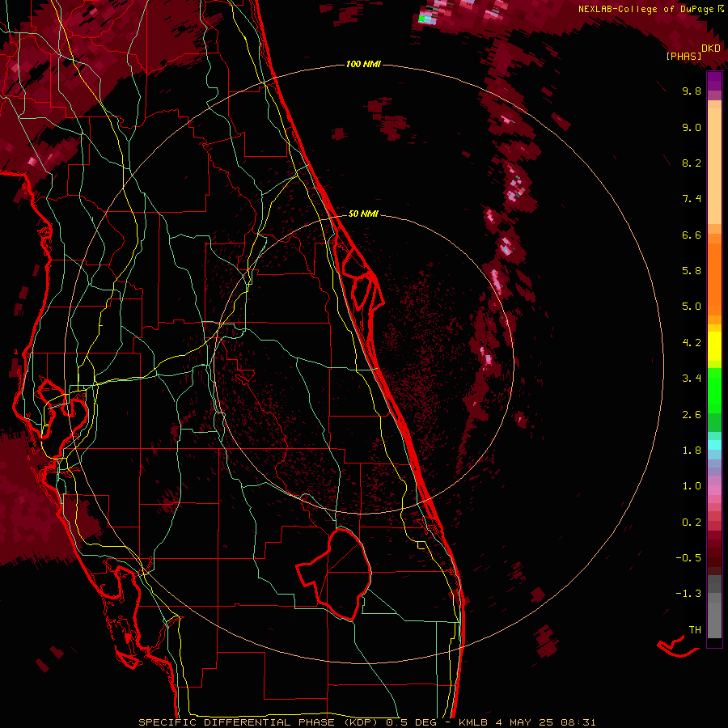Select the 6.6 value on the scale
Screen dimensions: 728x728
pos(692,235)
